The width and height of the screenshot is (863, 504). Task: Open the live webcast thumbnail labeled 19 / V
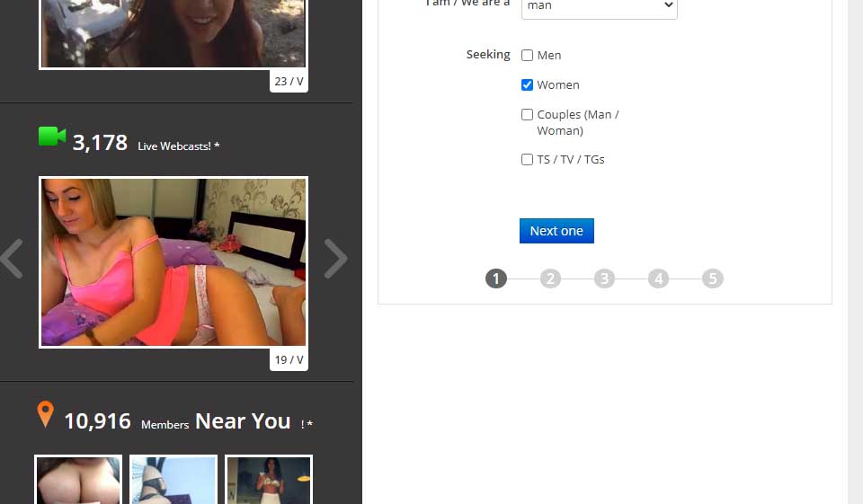click(x=173, y=261)
